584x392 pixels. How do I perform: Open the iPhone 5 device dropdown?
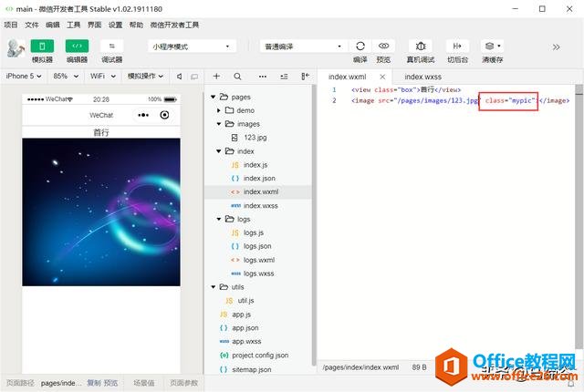point(24,77)
